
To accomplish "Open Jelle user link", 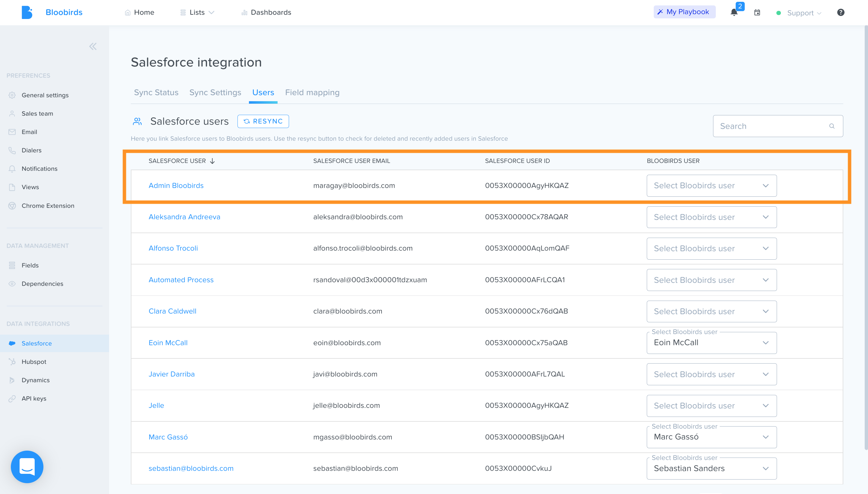I will tap(156, 406).
